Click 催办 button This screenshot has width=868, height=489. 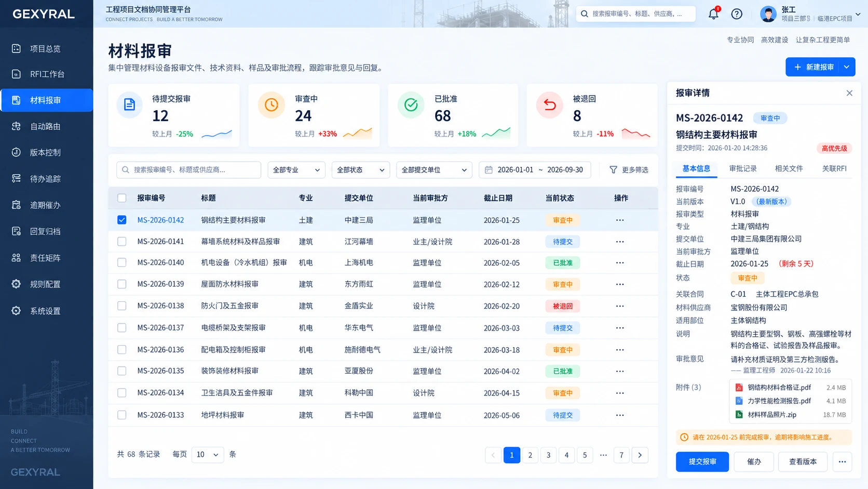(754, 461)
